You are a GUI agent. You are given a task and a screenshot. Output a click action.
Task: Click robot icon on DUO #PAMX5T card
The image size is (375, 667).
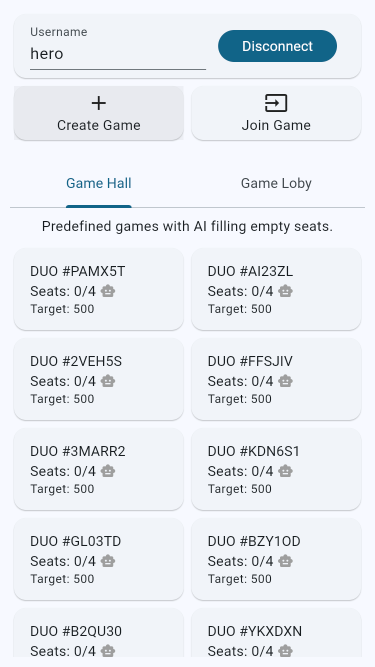108,291
